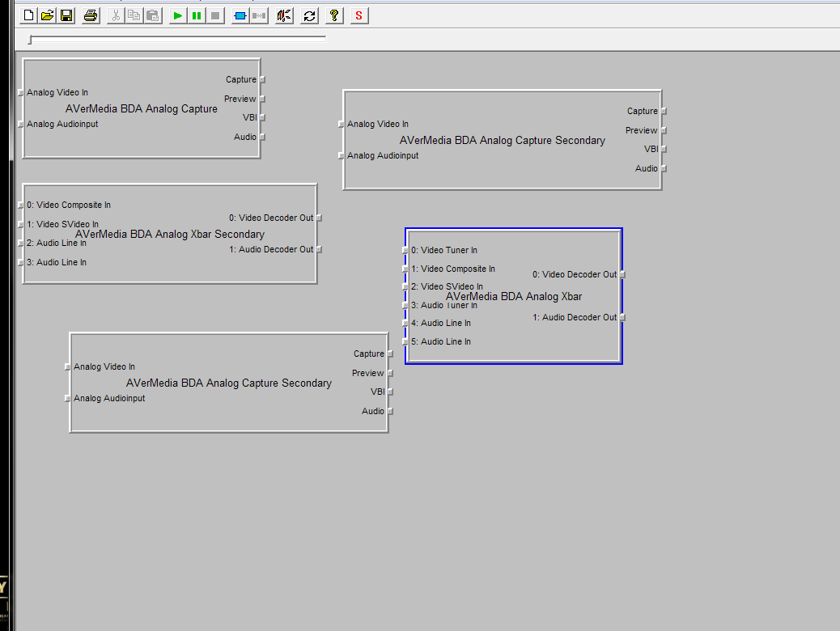Click Capture output pin on BDA Analog Capture
Screen dimensions: 840x631
tap(262, 79)
